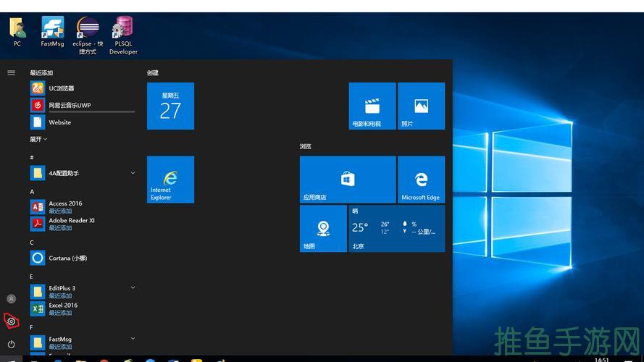Click the user account icon in Start sidebar
The image size is (644, 362).
pyautogui.click(x=11, y=299)
